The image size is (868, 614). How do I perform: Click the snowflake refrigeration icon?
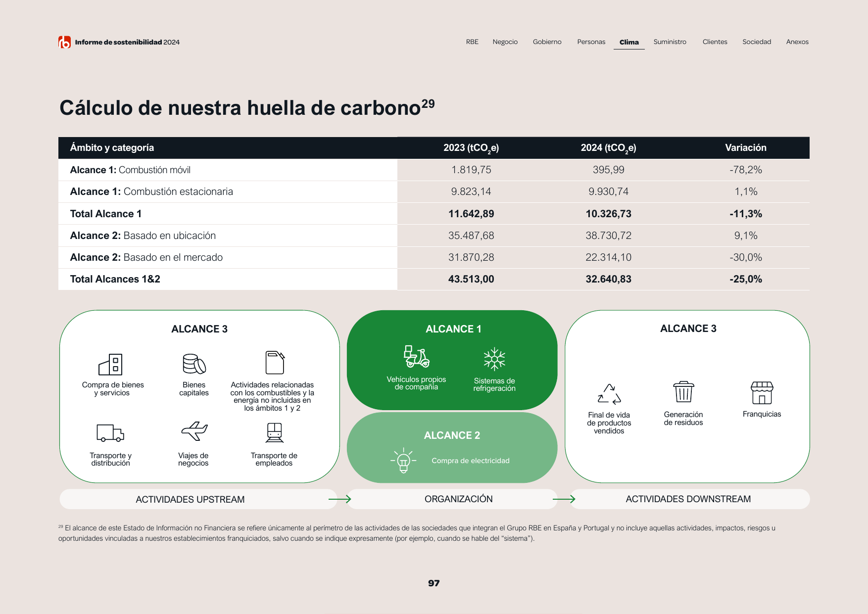(494, 359)
